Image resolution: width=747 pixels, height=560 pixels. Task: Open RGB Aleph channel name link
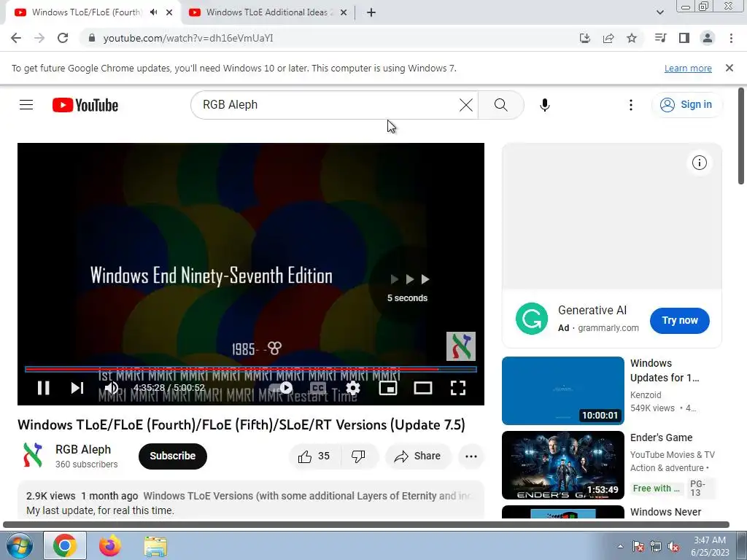click(x=83, y=449)
